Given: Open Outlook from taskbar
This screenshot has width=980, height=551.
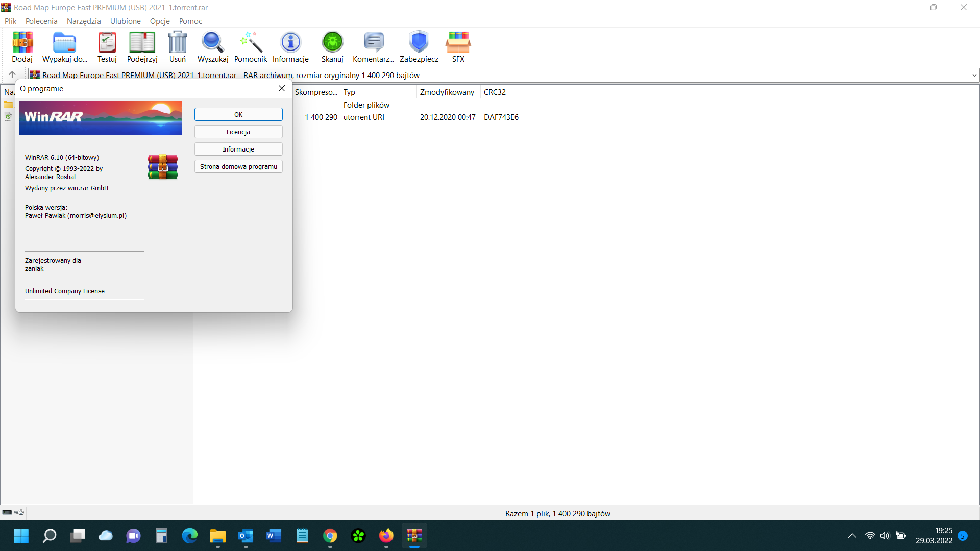Looking at the screenshot, I should pos(246,536).
